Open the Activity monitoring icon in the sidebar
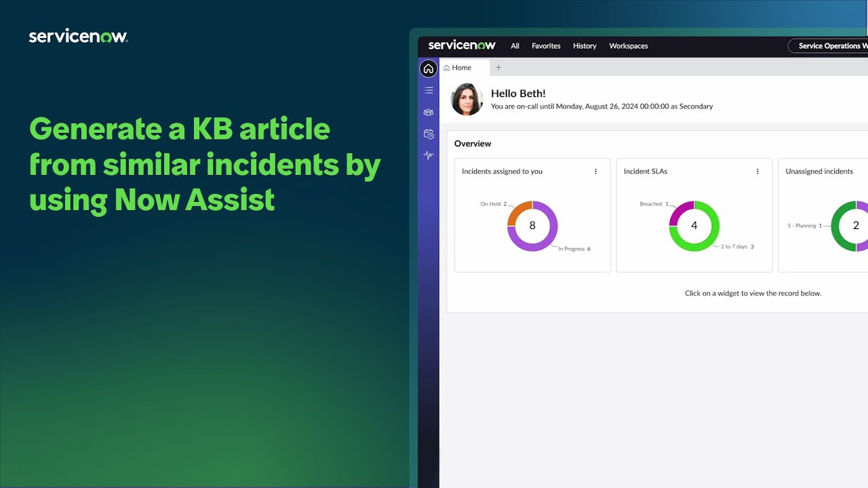Screen dimensions: 868x488 coord(428,155)
